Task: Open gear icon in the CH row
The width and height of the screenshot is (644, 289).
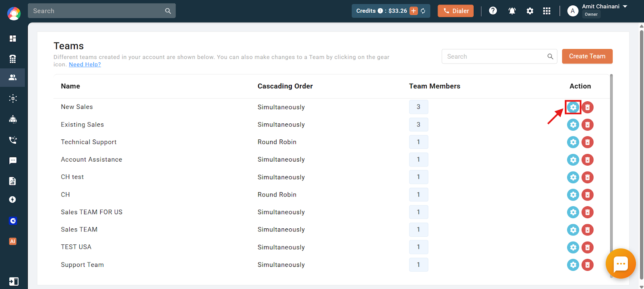Action: (573, 195)
